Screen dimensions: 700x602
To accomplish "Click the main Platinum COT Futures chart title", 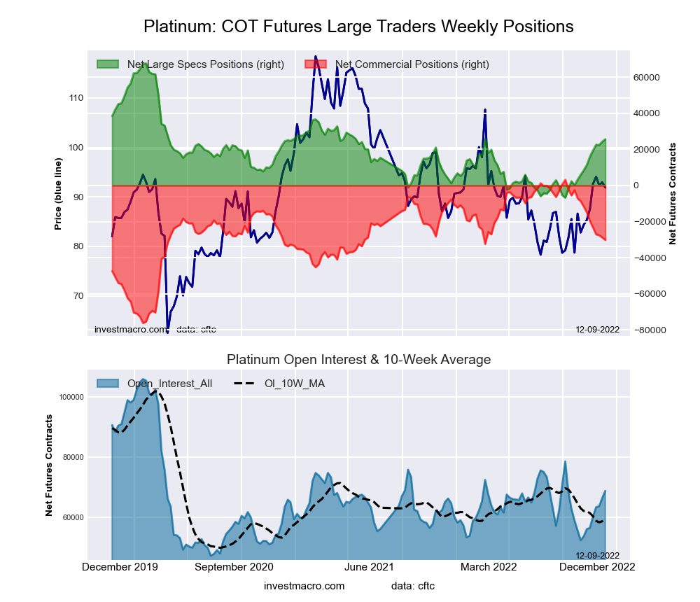I will pos(358,27).
